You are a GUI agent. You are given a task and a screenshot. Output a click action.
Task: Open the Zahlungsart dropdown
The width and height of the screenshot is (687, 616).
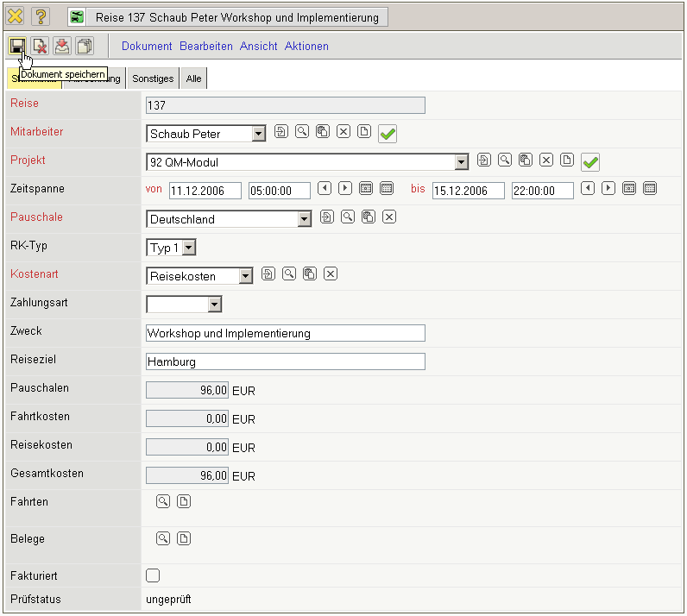[x=215, y=304]
